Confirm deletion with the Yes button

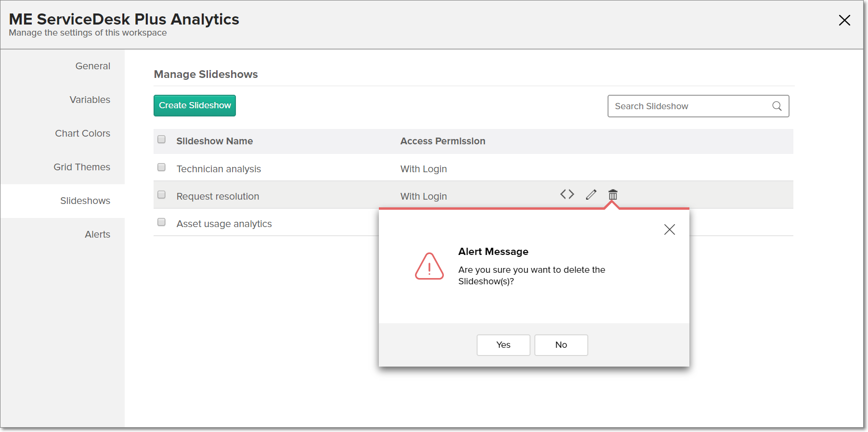(503, 345)
